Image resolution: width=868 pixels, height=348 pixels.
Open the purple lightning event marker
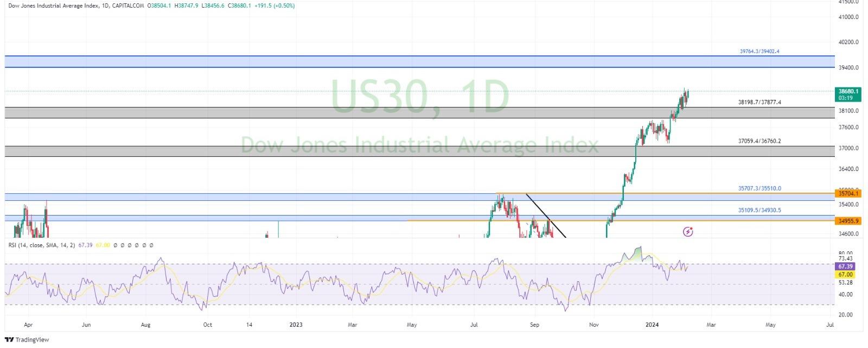tap(688, 232)
